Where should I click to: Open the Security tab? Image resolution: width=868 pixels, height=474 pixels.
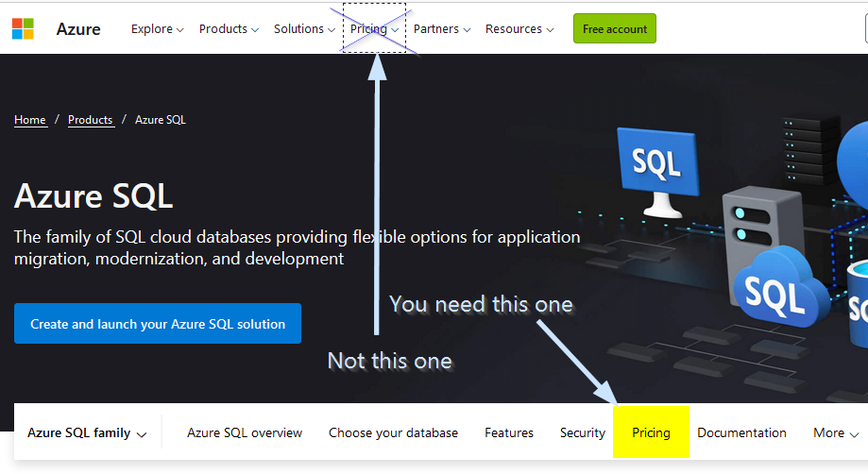click(x=583, y=433)
